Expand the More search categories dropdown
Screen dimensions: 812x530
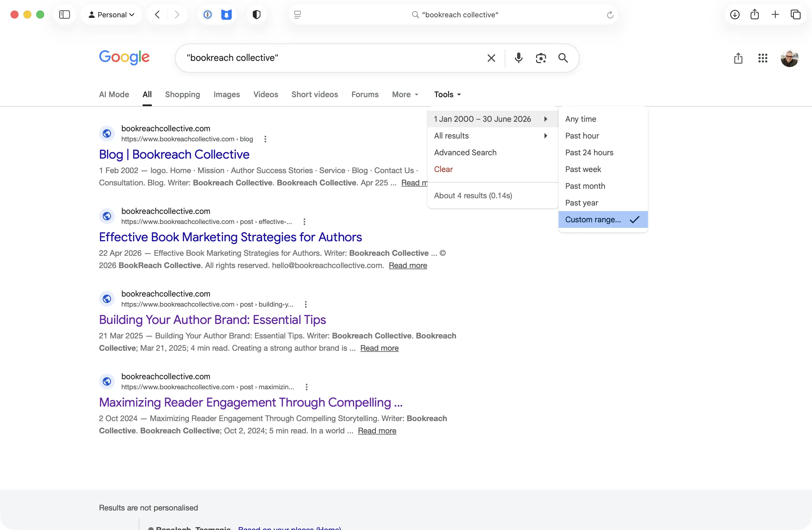point(405,95)
